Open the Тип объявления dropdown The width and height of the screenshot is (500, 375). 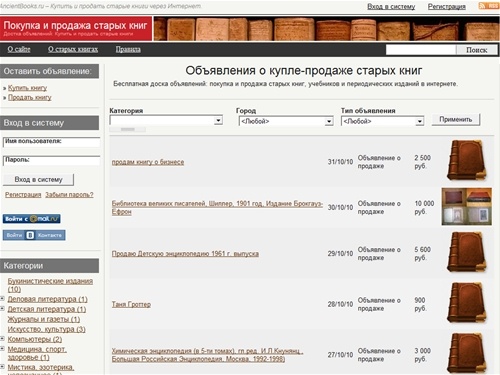(382, 121)
